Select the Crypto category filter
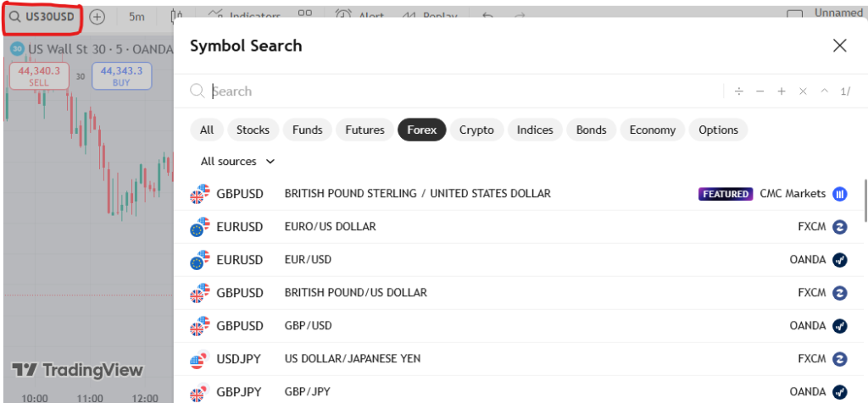 pyautogui.click(x=476, y=130)
